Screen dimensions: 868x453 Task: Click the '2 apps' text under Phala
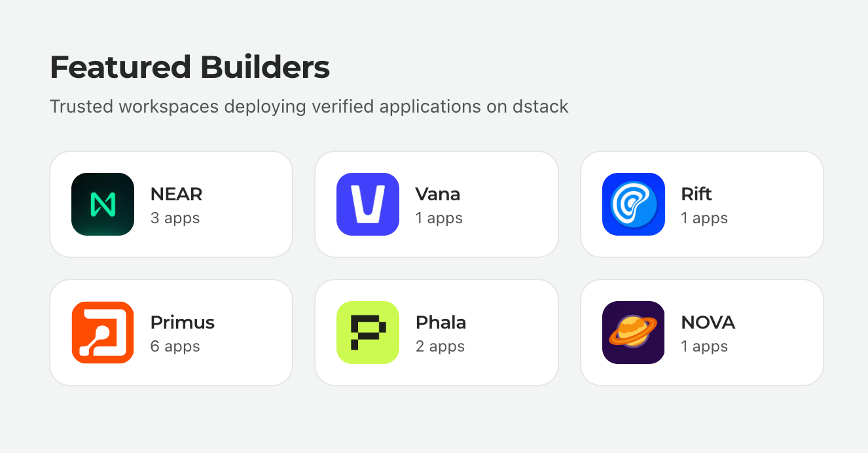tap(440, 347)
